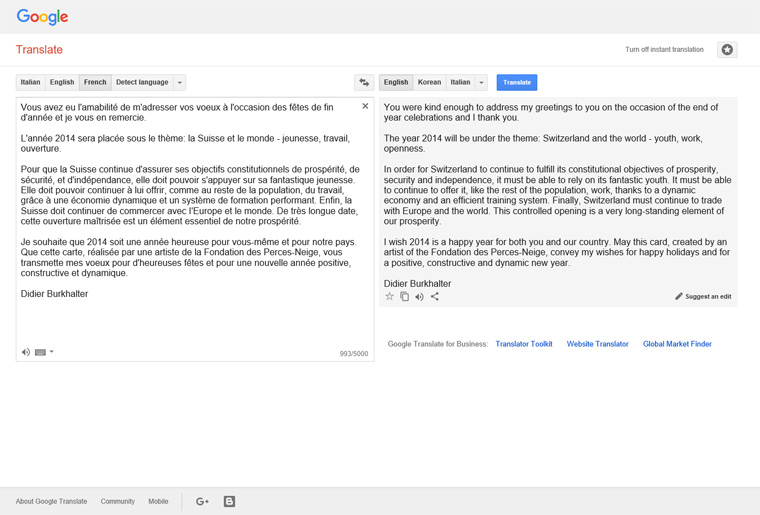760x515 pixels.
Task: Clear the source text with X
Action: (365, 106)
